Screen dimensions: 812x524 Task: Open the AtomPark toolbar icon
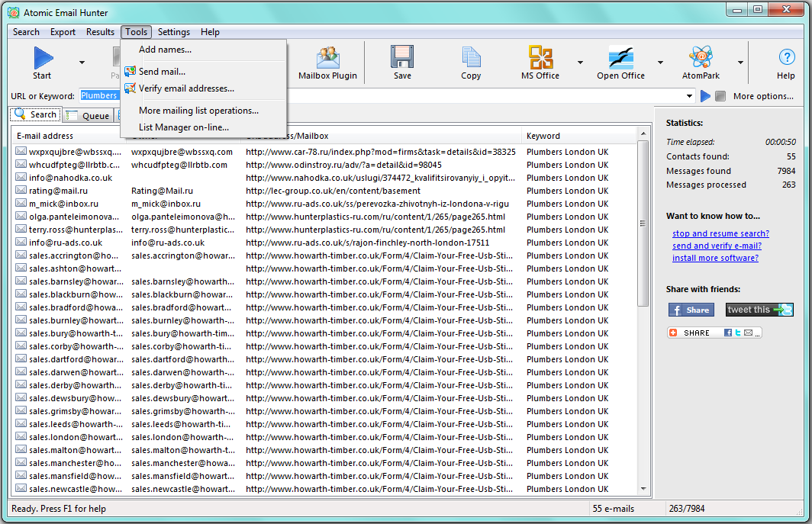[700, 57]
